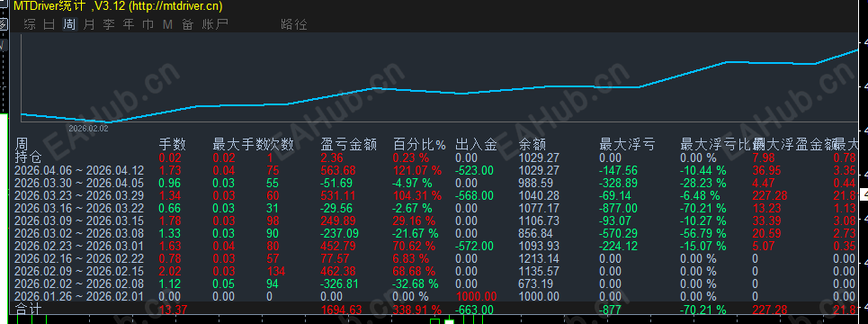Click the 百分比% column header

419,145
